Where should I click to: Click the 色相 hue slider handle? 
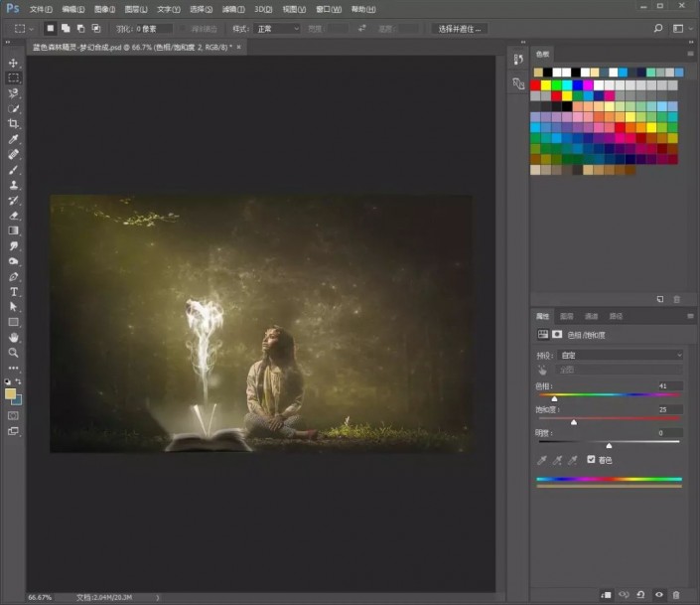coord(554,398)
